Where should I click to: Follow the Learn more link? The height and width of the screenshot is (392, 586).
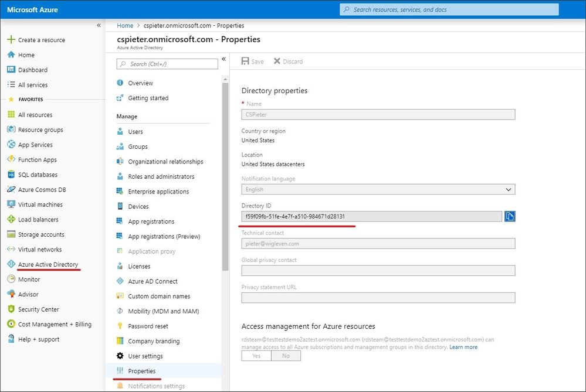click(463, 347)
